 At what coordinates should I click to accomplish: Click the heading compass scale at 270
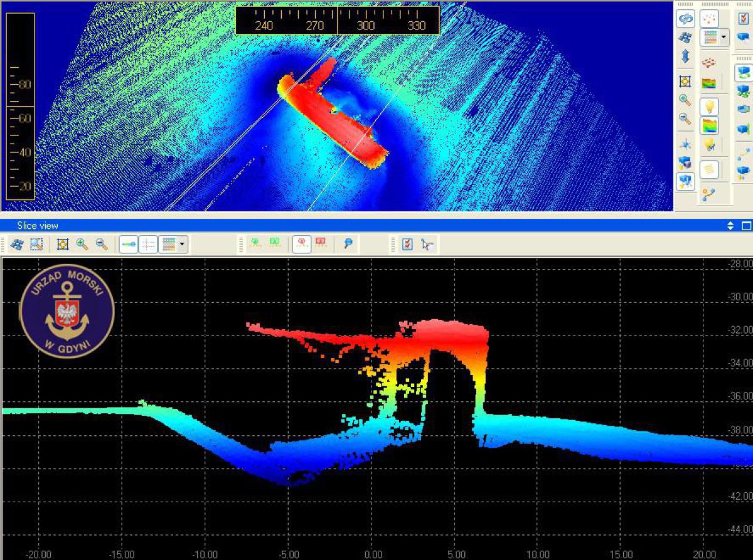coord(314,25)
